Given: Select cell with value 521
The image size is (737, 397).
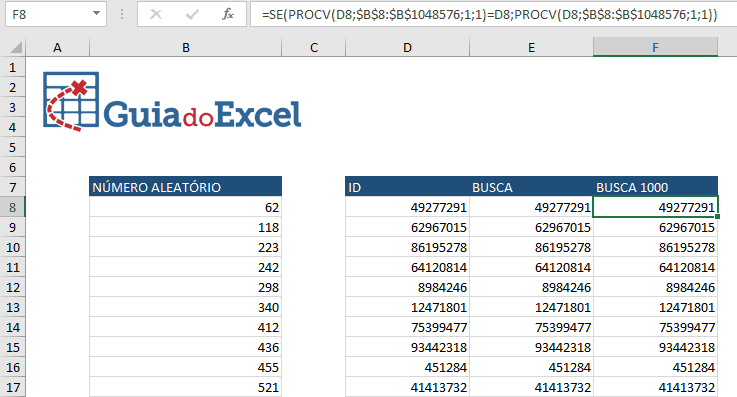Looking at the screenshot, I should [x=186, y=387].
